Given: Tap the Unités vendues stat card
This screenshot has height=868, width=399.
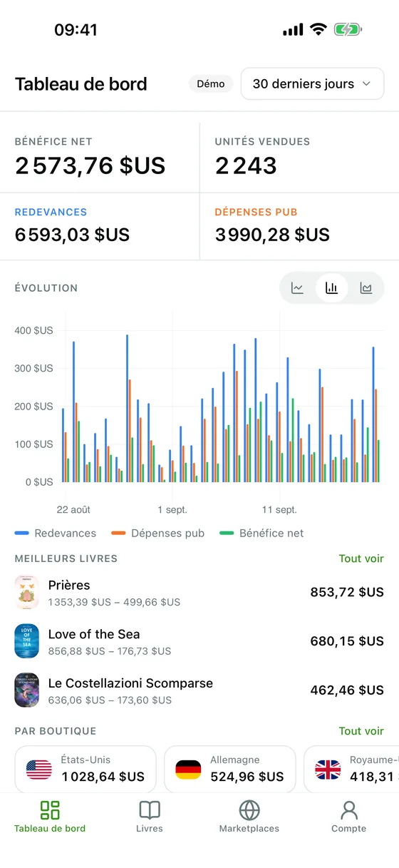Looking at the screenshot, I should pos(300,158).
